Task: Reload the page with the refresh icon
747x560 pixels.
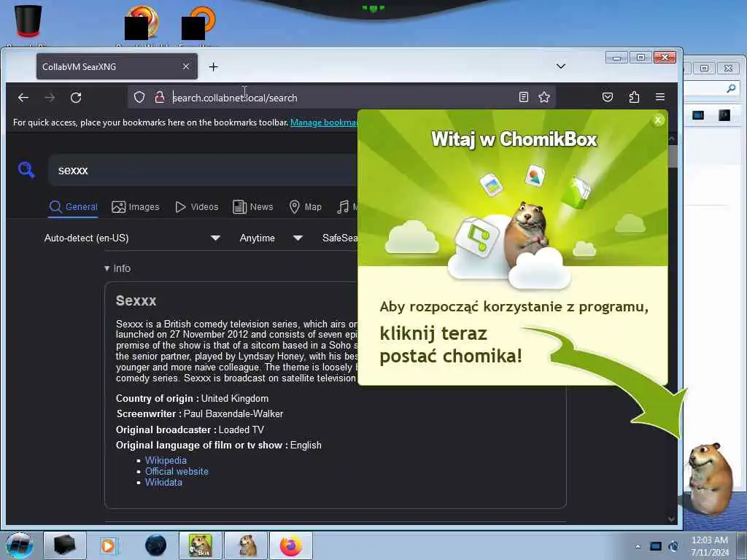Action: click(76, 98)
